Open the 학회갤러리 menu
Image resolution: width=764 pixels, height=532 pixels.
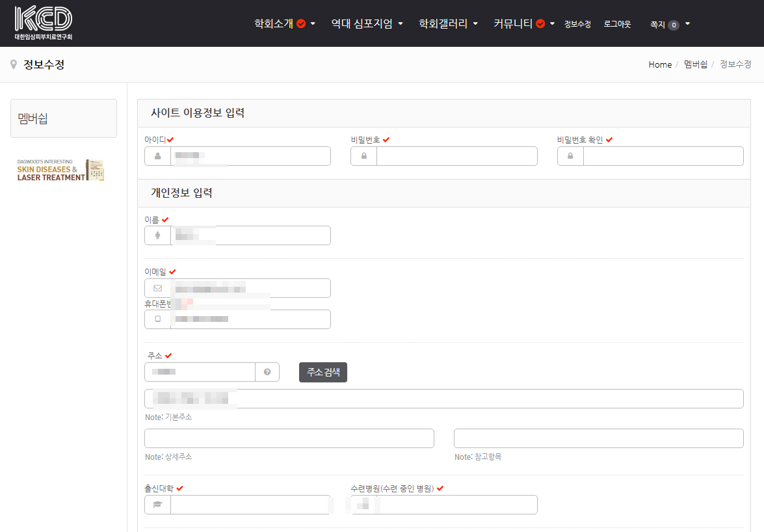448,23
